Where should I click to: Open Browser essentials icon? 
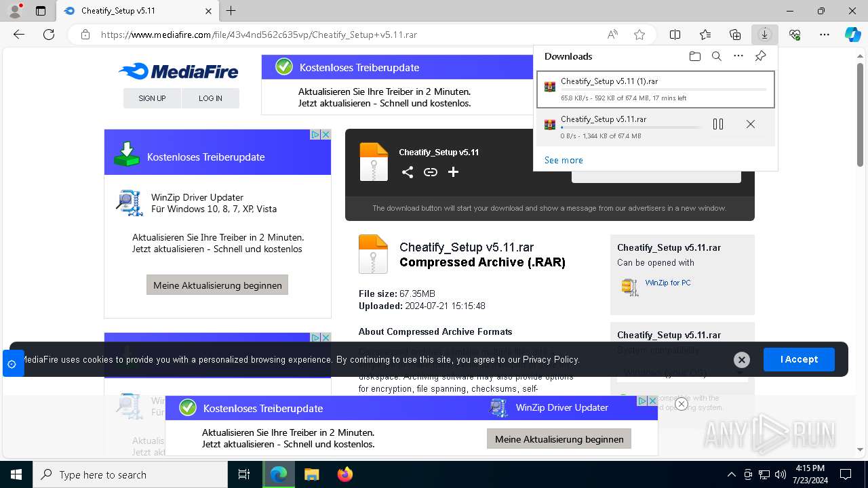click(x=795, y=35)
